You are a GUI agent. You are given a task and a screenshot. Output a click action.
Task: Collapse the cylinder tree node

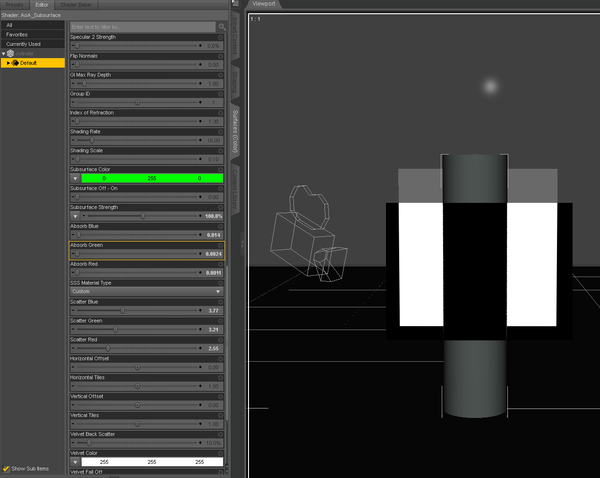point(3,54)
